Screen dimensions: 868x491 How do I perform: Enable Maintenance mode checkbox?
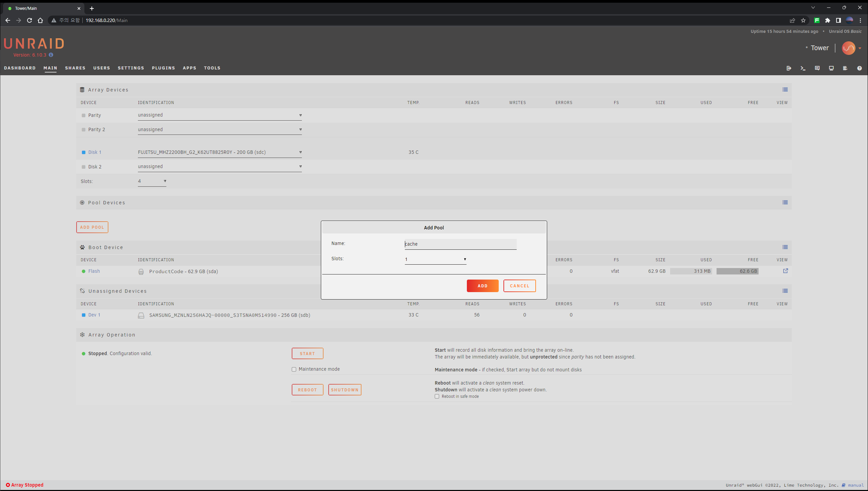pyautogui.click(x=294, y=369)
